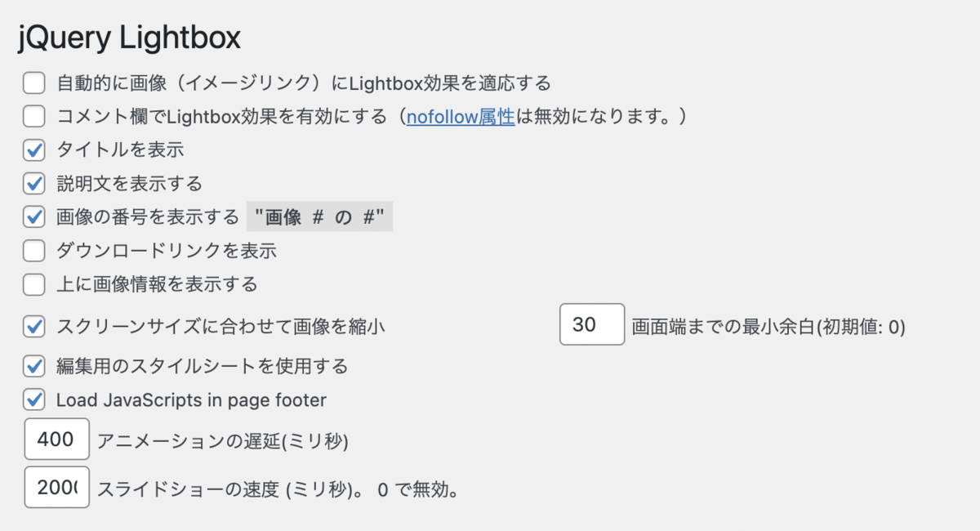Enable ダウンロードリンクを表示 option
Image resolution: width=980 pixels, height=531 pixels.
pos(33,250)
